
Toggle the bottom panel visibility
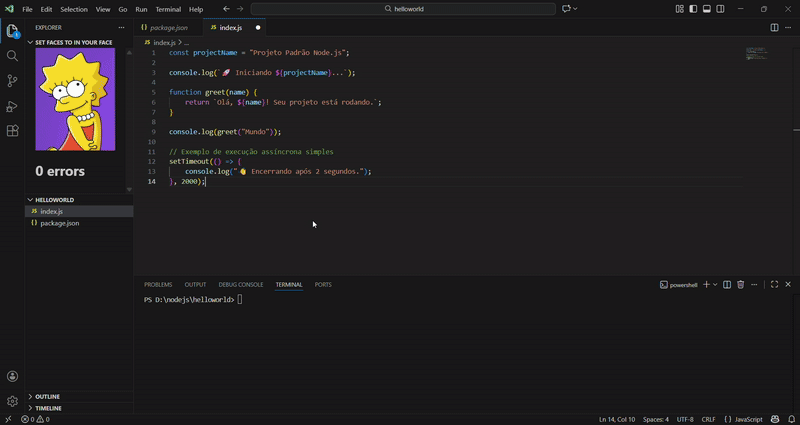707,9
